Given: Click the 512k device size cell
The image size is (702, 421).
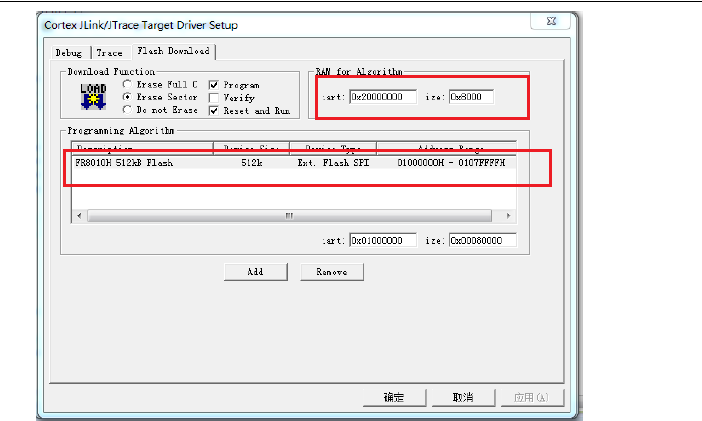Looking at the screenshot, I should click(252, 163).
